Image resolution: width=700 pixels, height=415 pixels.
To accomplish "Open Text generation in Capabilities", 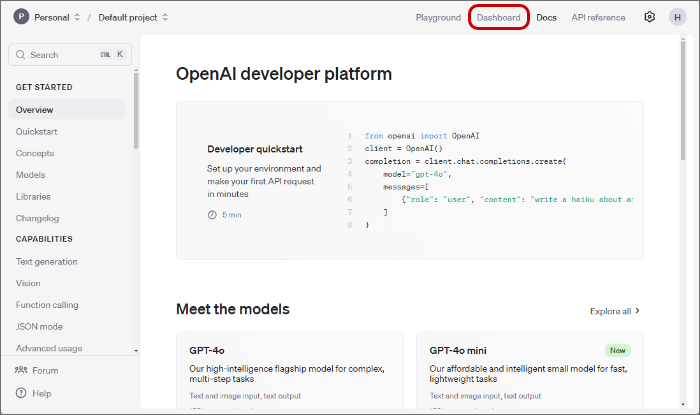I will [x=46, y=261].
